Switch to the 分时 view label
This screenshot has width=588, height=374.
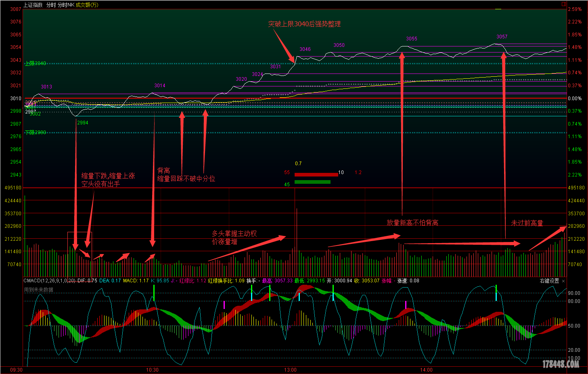point(51,5)
